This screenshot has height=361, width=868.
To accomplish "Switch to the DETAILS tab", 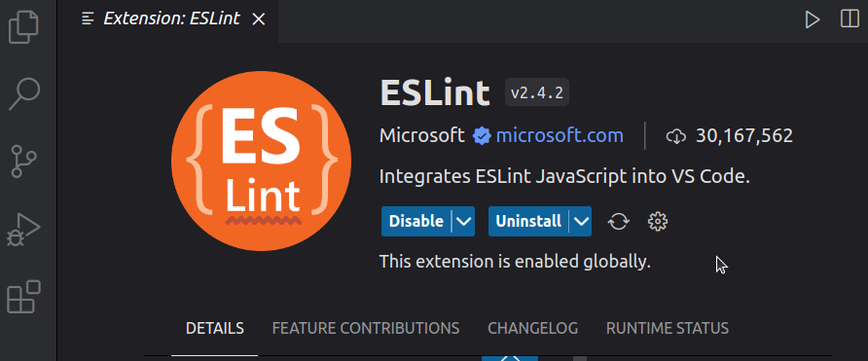I will click(x=215, y=328).
